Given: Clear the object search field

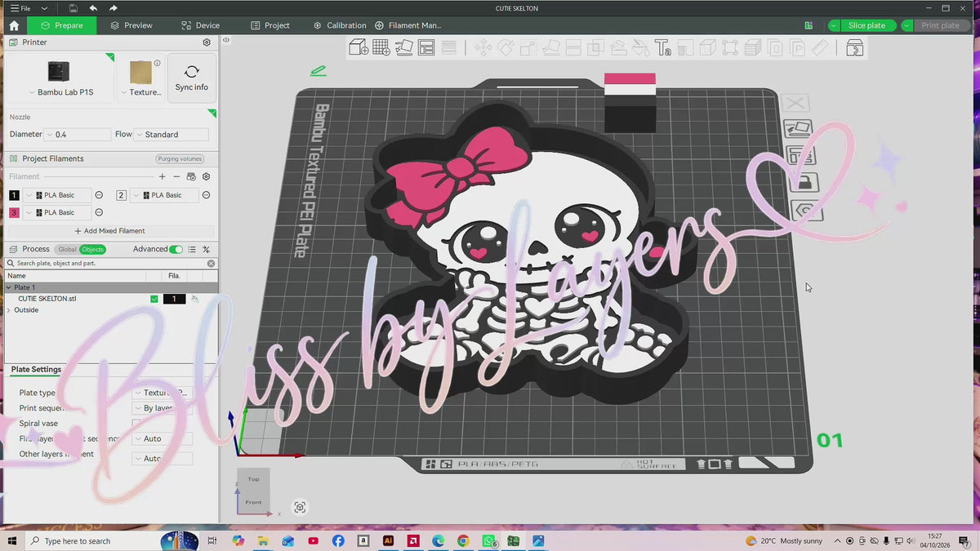Looking at the screenshot, I should 211,264.
